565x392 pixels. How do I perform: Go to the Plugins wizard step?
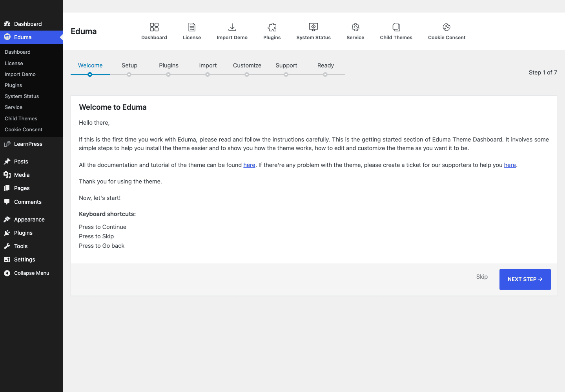pos(169,65)
